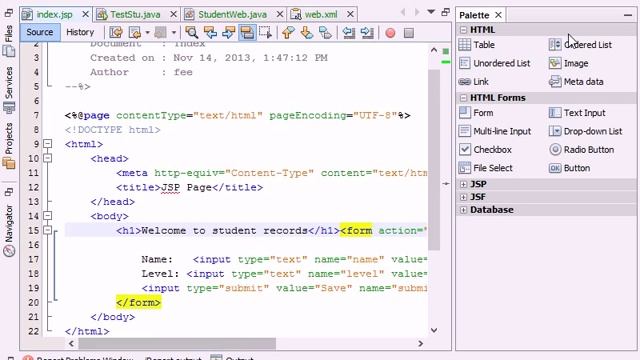Image resolution: width=640 pixels, height=360 pixels.
Task: Pick the Image palette item
Action: pyautogui.click(x=569, y=63)
